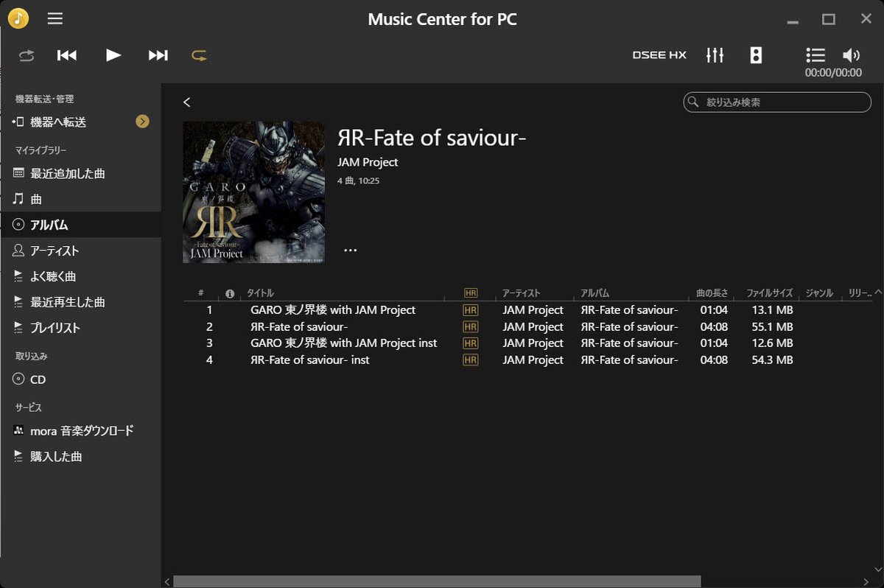Click the 00:00/00:00 playback time
Screen dimensions: 884x588
[833, 73]
